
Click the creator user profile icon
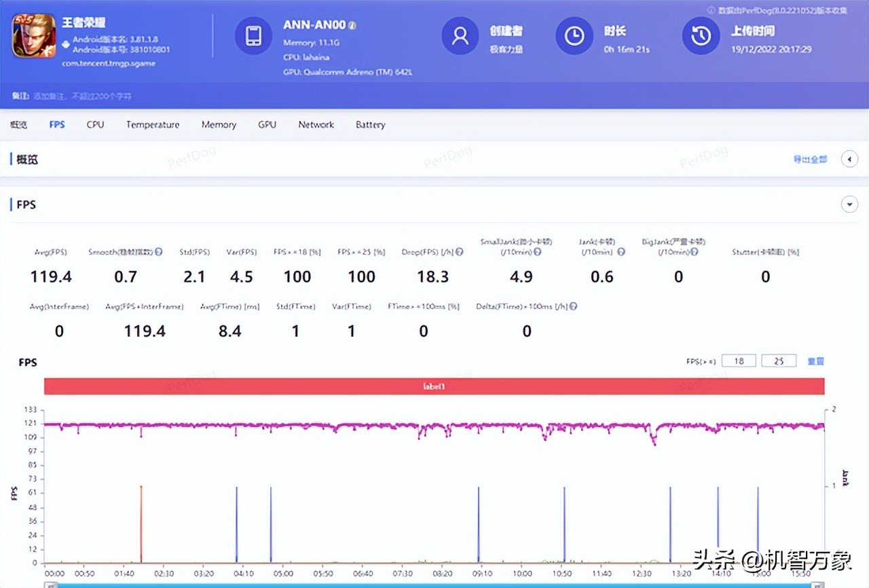tap(460, 36)
